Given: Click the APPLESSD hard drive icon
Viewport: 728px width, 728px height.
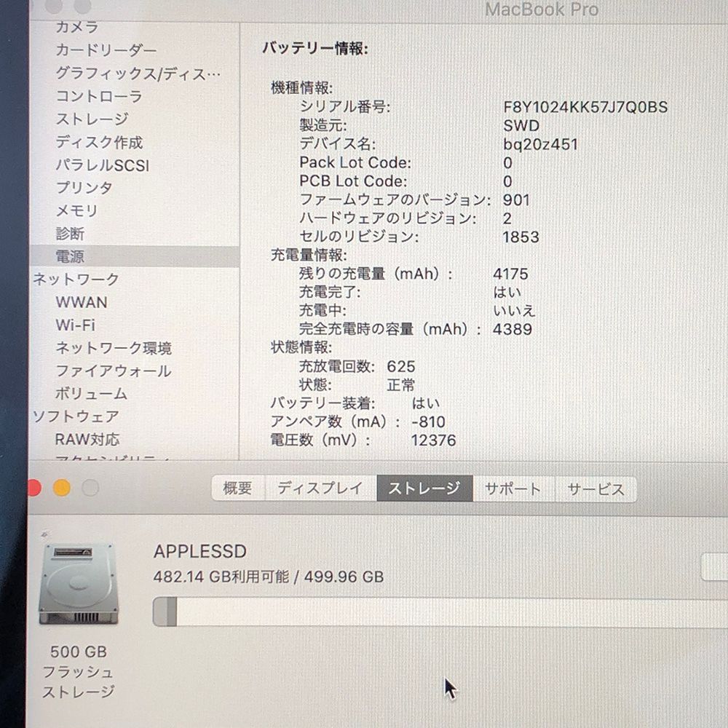Looking at the screenshot, I should click(79, 585).
